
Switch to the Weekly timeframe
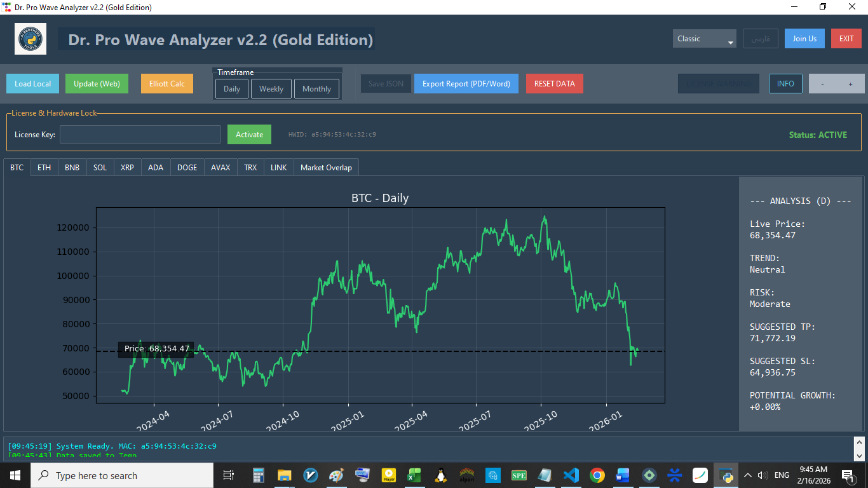tap(271, 89)
